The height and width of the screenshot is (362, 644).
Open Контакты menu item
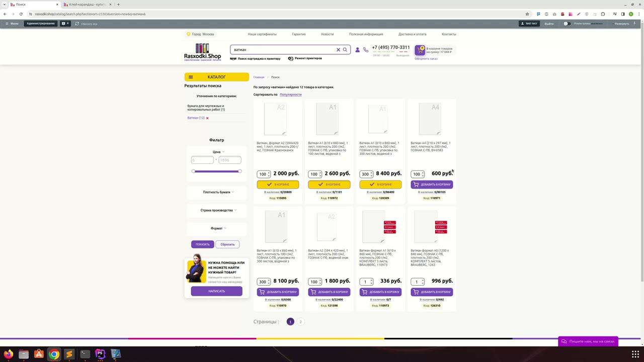[x=449, y=34]
